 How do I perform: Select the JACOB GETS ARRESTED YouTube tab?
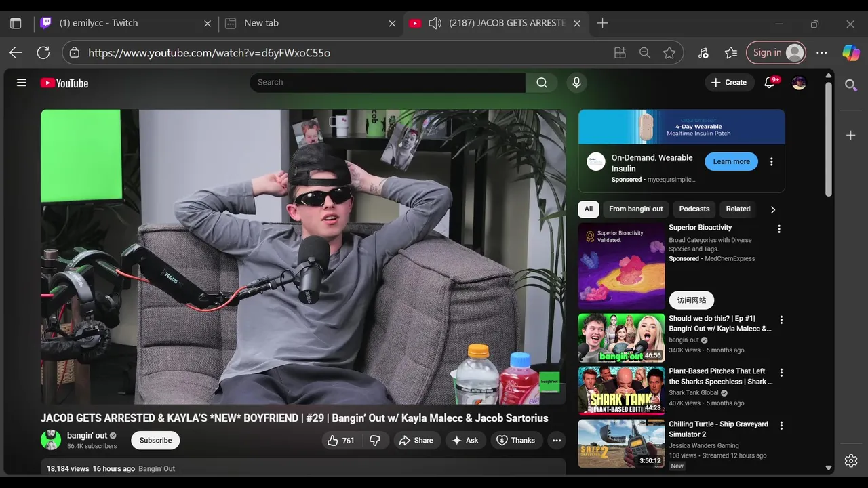(495, 23)
